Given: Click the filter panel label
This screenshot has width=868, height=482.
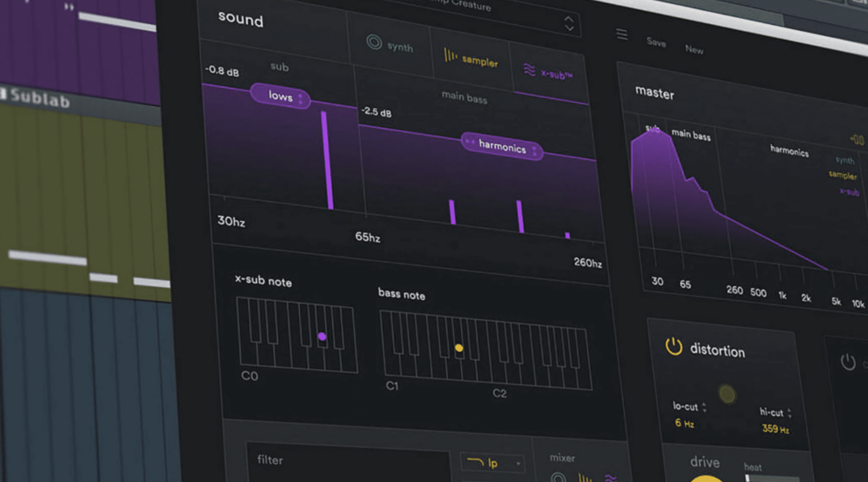Looking at the screenshot, I should 270,460.
